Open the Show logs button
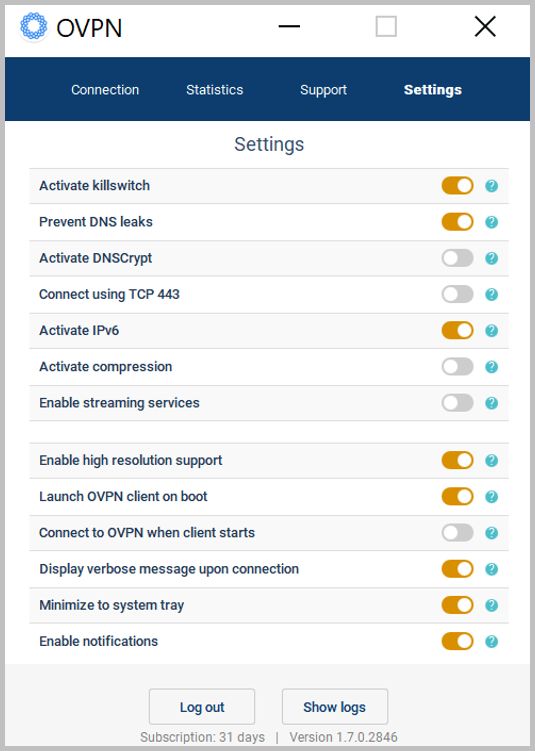The width and height of the screenshot is (535, 751). click(334, 706)
